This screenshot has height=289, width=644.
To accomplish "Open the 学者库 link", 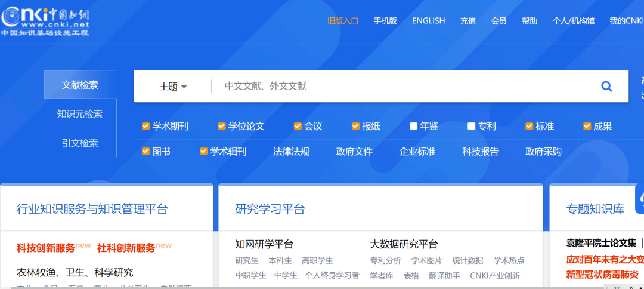I will click(x=382, y=275).
